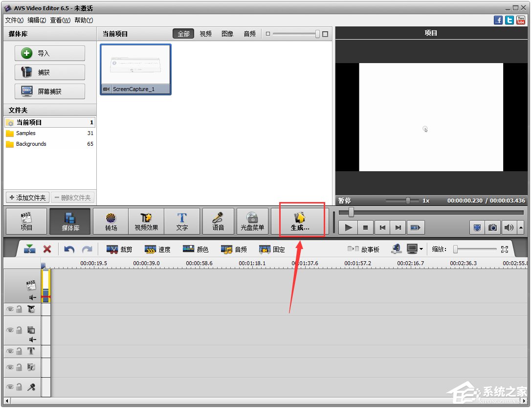Screen dimensions: 532x408
Task: Undo the last action
Action: coord(69,249)
